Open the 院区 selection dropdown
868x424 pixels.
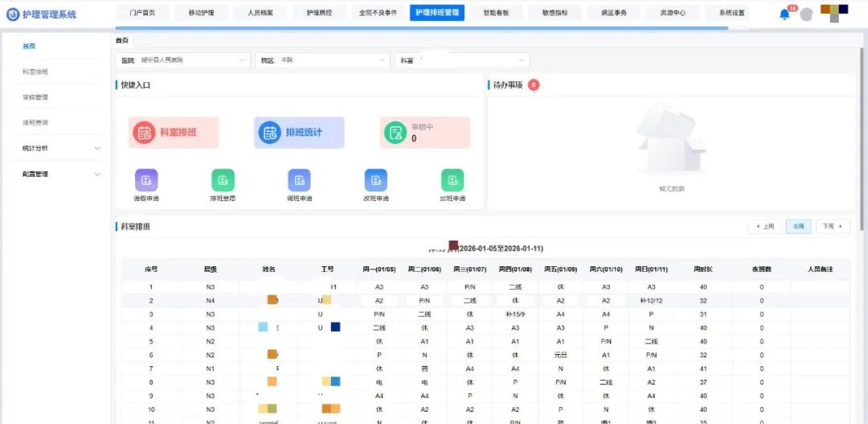point(321,60)
